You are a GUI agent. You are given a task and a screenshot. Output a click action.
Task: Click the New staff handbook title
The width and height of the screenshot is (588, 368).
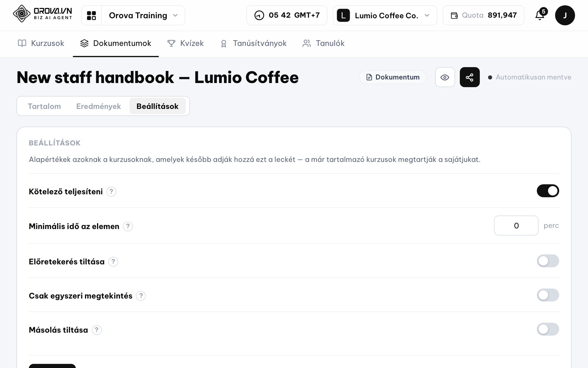[x=158, y=77]
